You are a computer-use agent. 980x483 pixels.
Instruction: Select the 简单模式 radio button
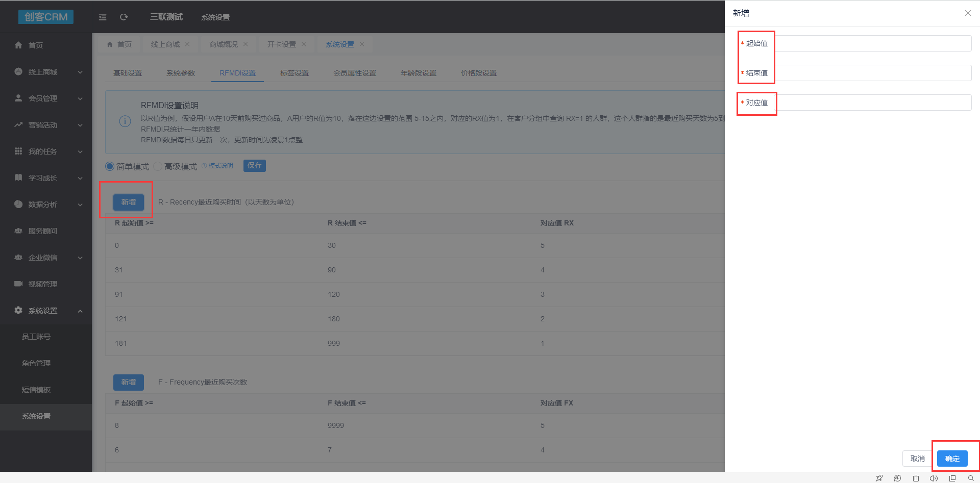(110, 166)
